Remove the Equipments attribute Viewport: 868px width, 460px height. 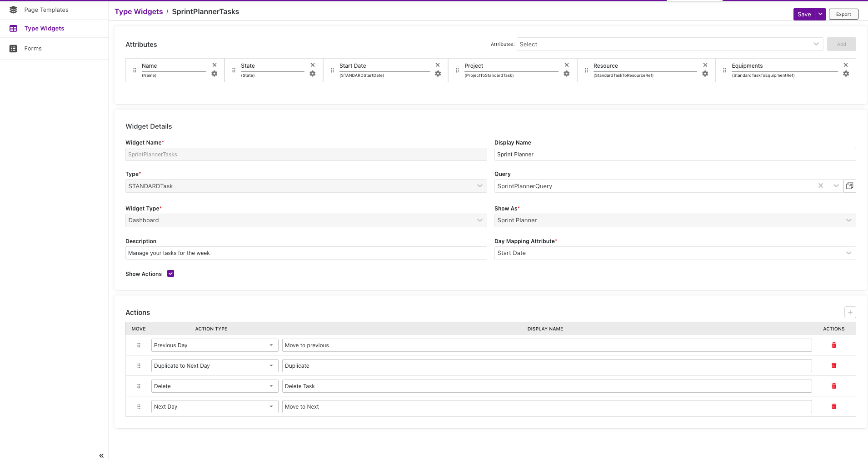pyautogui.click(x=846, y=65)
